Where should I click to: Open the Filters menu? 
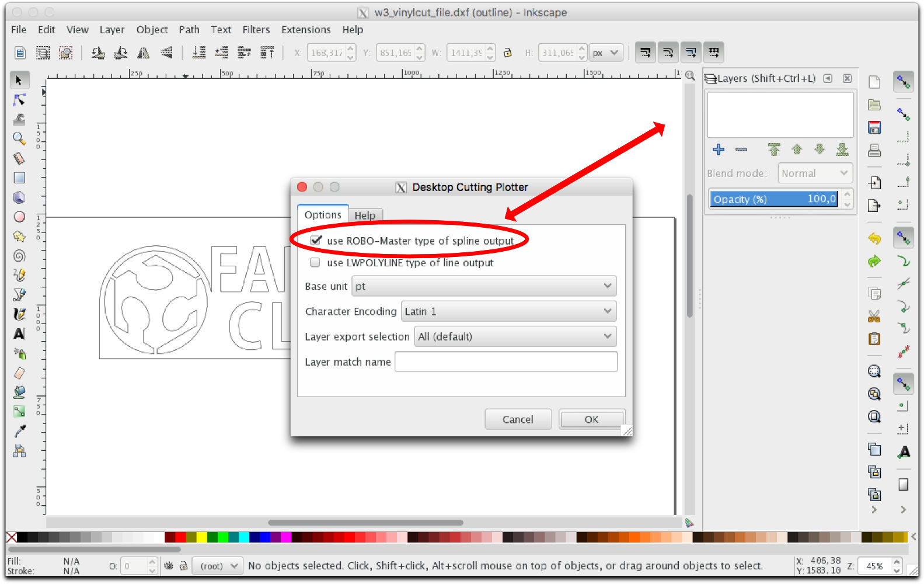click(x=256, y=30)
